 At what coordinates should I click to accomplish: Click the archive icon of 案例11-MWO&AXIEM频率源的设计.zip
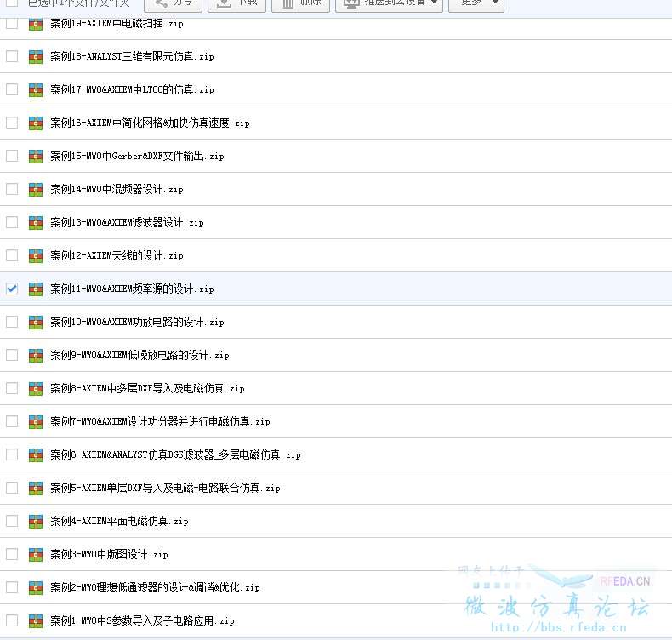point(36,289)
